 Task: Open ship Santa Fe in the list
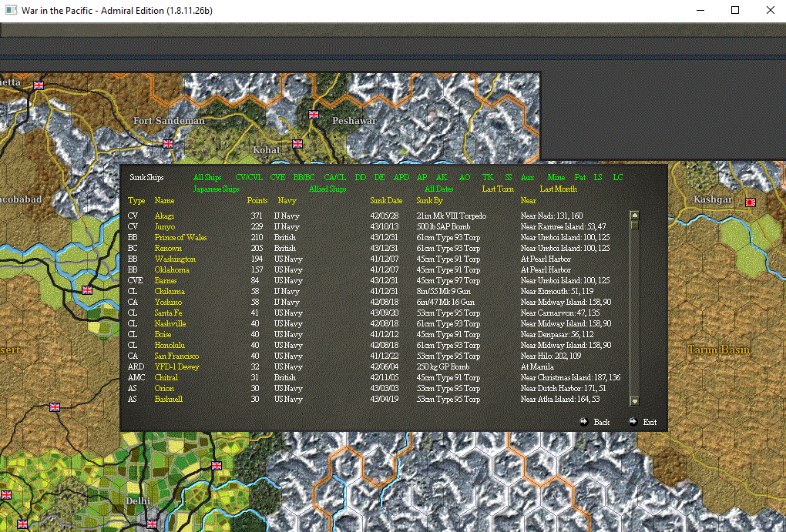168,313
